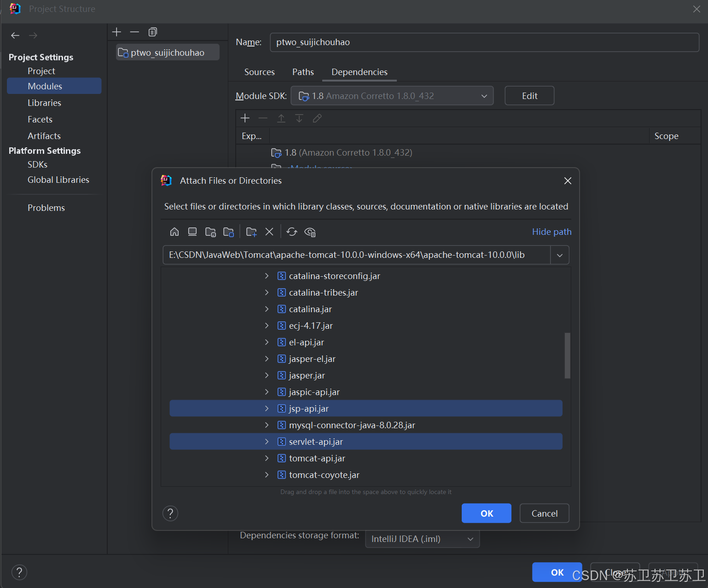Select Modules in Project Settings
708x588 pixels.
tap(54, 86)
